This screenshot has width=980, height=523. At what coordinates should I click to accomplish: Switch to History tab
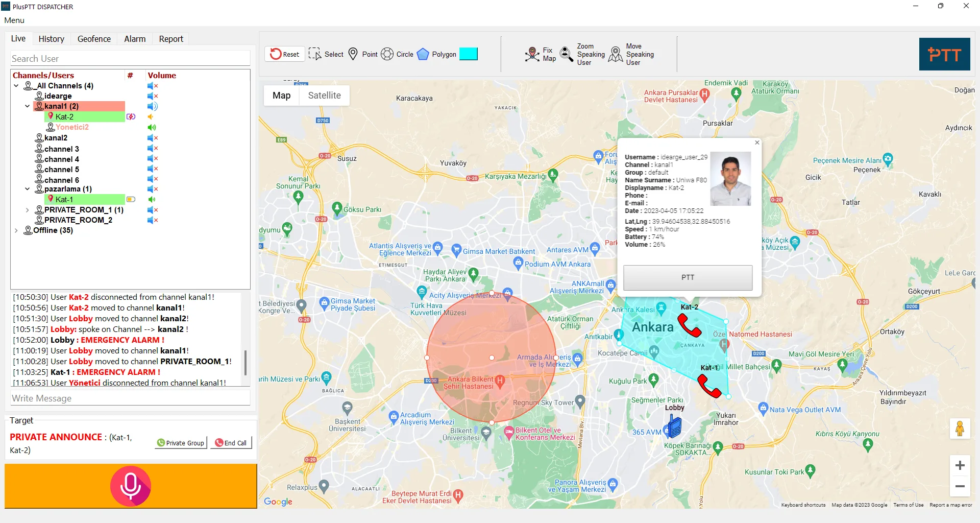52,39
